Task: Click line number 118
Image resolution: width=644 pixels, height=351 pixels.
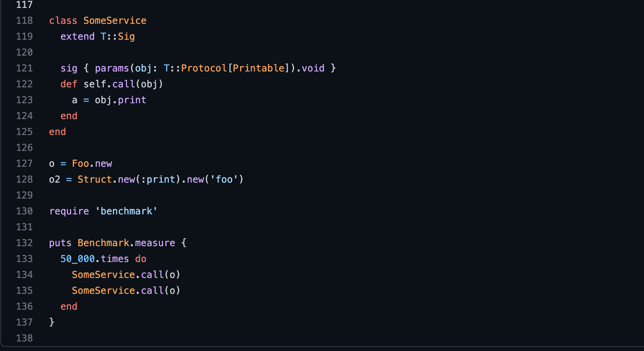Action: [24, 21]
